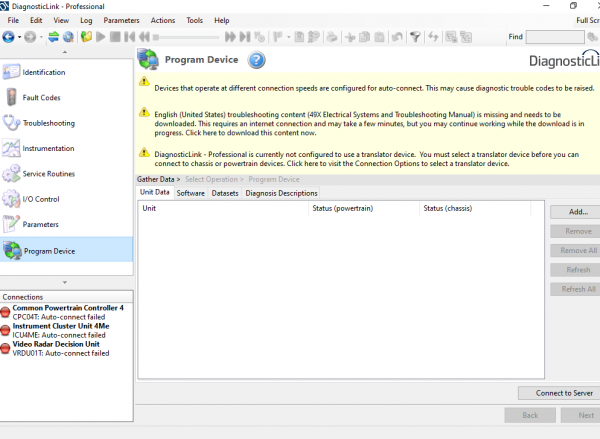Open the Service Routines panel
This screenshot has width=600, height=439.
(67, 174)
